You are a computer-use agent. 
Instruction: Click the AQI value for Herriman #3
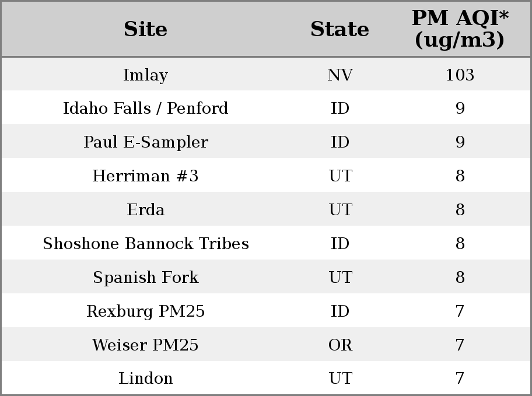point(460,176)
